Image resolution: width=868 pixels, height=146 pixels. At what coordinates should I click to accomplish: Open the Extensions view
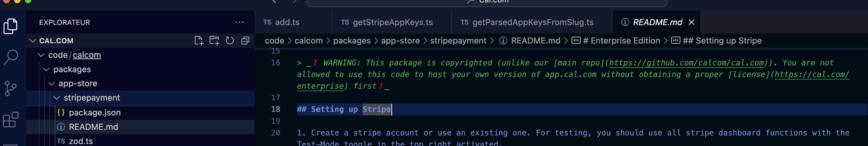click(11, 120)
